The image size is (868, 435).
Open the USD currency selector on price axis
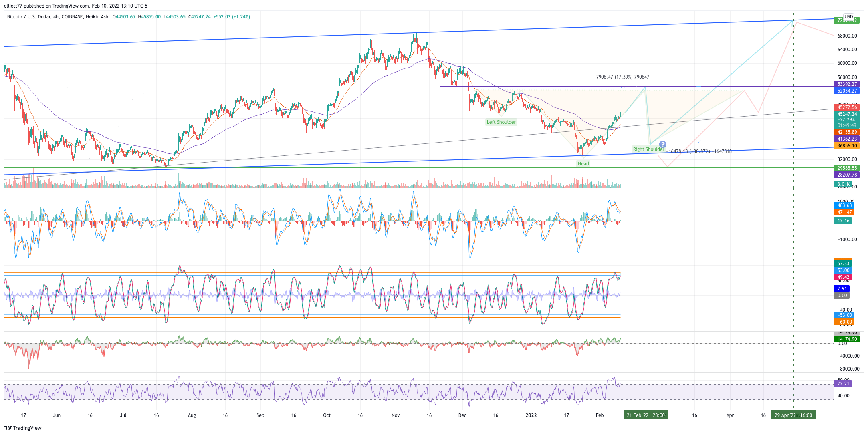(x=849, y=17)
